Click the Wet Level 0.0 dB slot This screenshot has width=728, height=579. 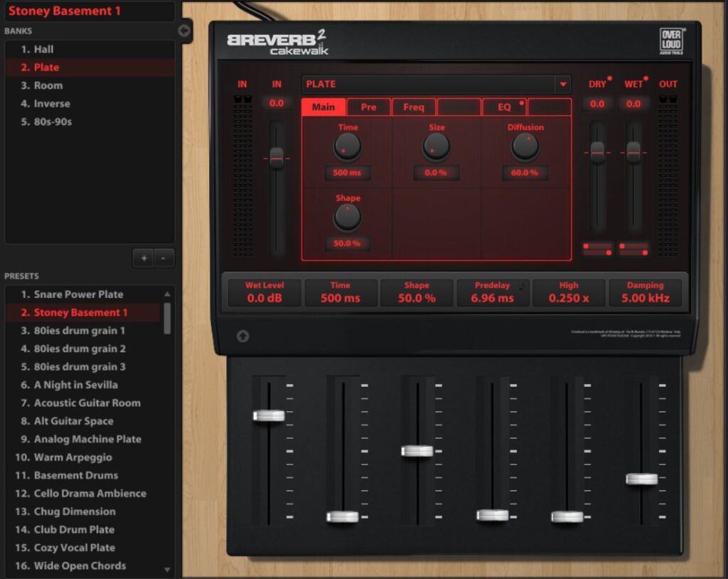(x=264, y=293)
